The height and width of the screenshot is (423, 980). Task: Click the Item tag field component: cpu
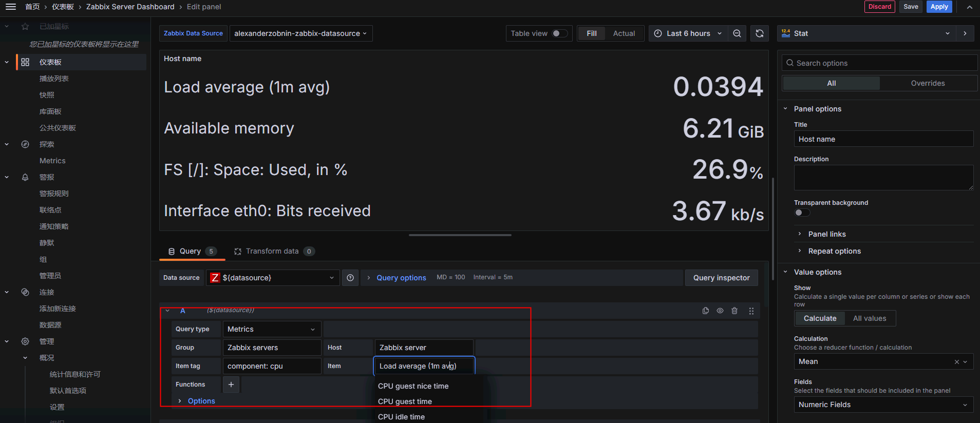coord(272,366)
